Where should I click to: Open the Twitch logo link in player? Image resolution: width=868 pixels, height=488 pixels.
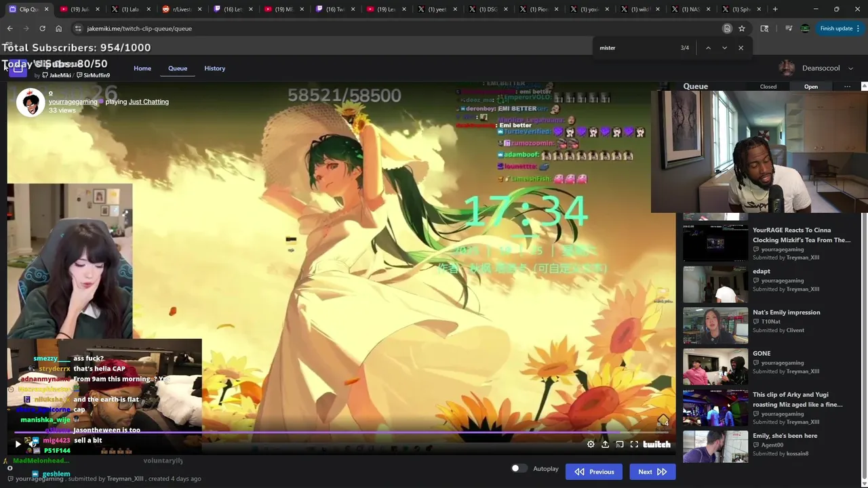(656, 445)
